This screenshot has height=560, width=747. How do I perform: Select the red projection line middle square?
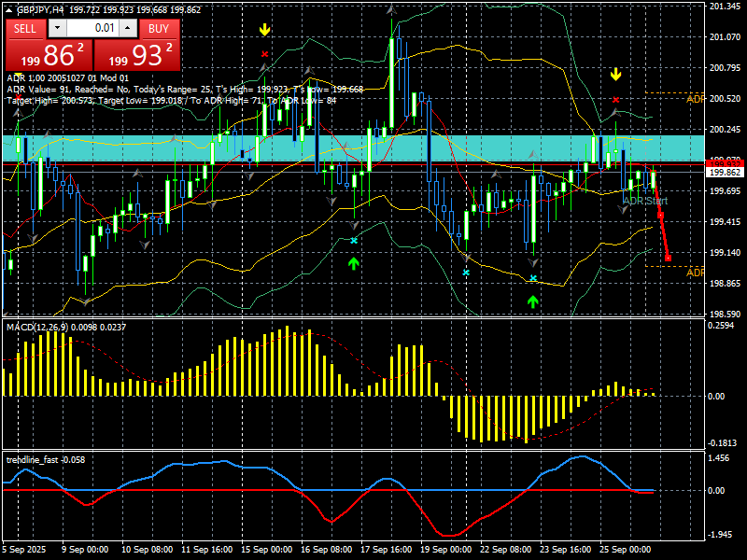[x=660, y=216]
